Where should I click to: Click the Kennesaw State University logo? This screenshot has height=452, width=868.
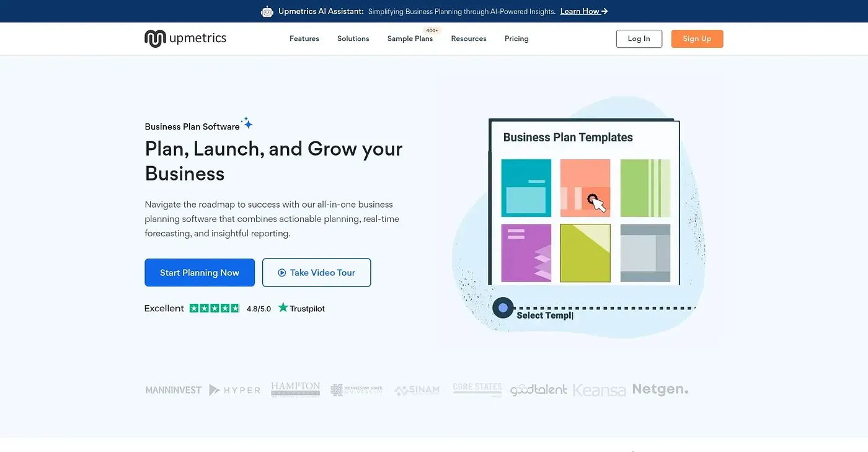356,390
